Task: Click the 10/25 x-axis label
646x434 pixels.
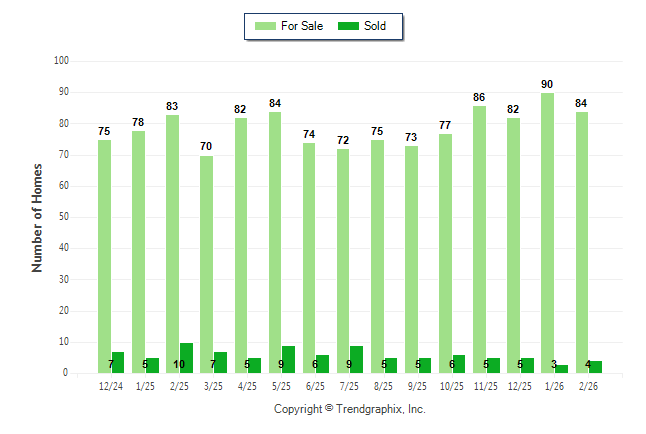Action: pyautogui.click(x=453, y=386)
